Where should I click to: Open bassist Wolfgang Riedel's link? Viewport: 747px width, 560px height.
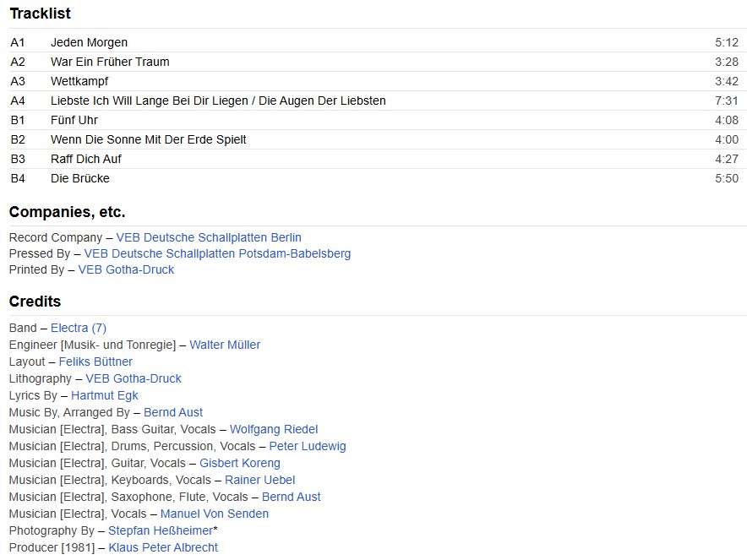click(x=274, y=429)
